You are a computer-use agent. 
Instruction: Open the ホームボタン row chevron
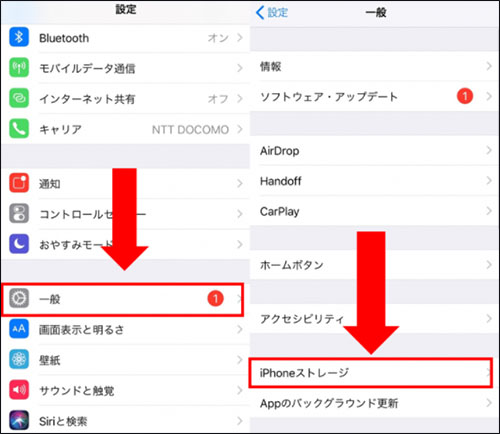click(489, 265)
